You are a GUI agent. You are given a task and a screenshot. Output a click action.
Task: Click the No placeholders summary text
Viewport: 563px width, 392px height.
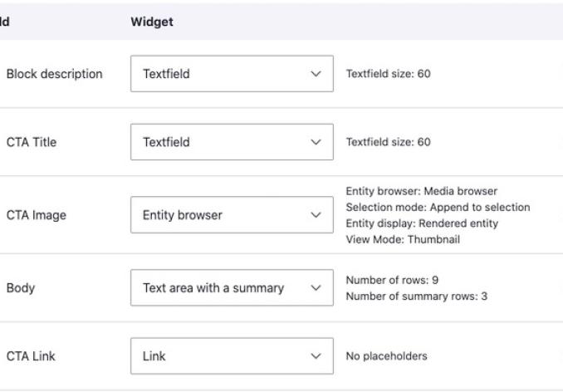click(x=386, y=356)
